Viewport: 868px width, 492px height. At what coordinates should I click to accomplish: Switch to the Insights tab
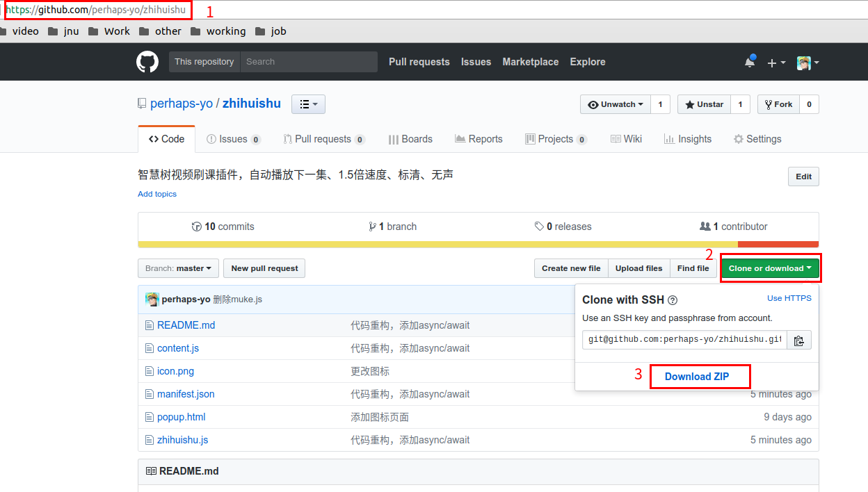688,139
